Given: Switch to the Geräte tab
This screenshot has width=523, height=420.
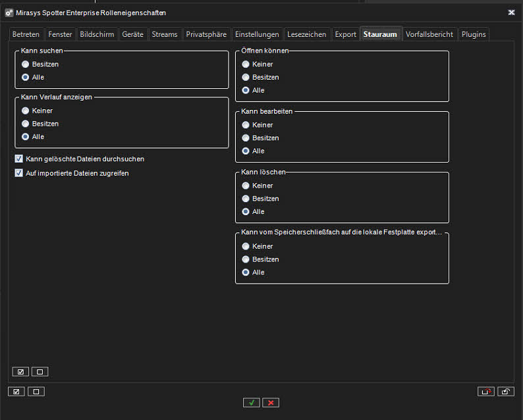Looking at the screenshot, I should coord(132,34).
